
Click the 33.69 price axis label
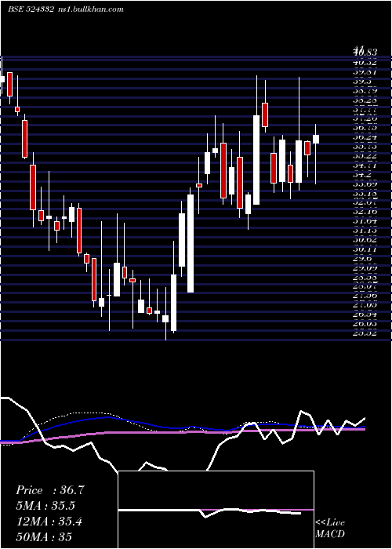[365, 184]
